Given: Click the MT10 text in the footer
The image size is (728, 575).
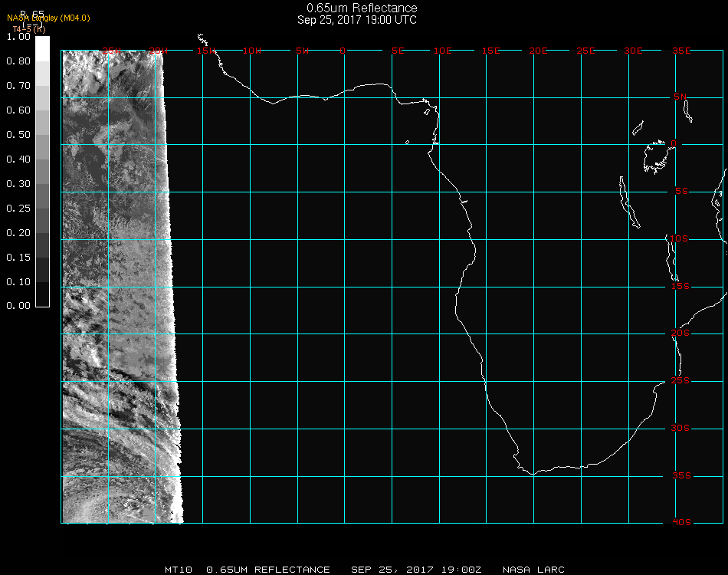Looking at the screenshot, I should coord(179,570).
